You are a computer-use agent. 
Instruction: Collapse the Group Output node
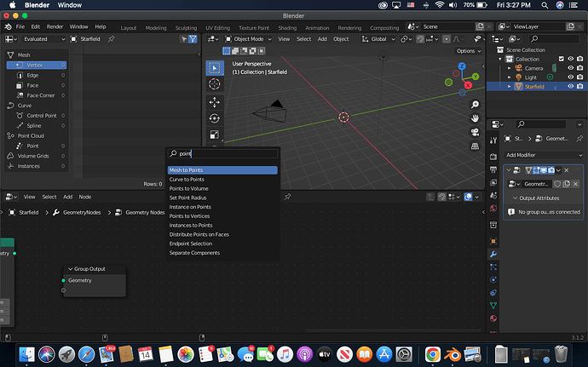[70, 269]
